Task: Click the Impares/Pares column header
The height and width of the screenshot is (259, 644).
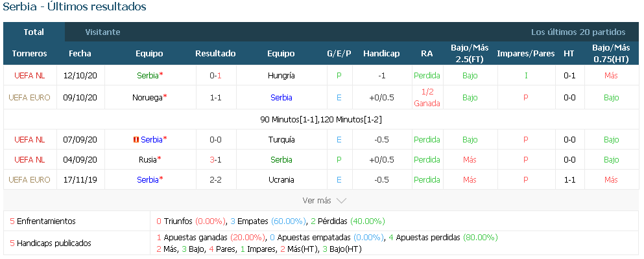Action: (x=526, y=54)
